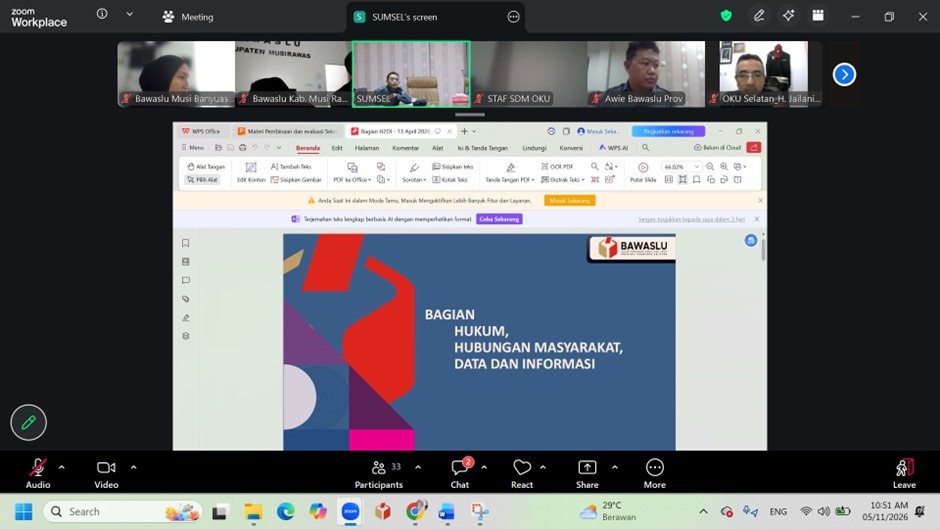Click the Share screen icon
Screen dimensions: 940x529
pyautogui.click(x=587, y=468)
